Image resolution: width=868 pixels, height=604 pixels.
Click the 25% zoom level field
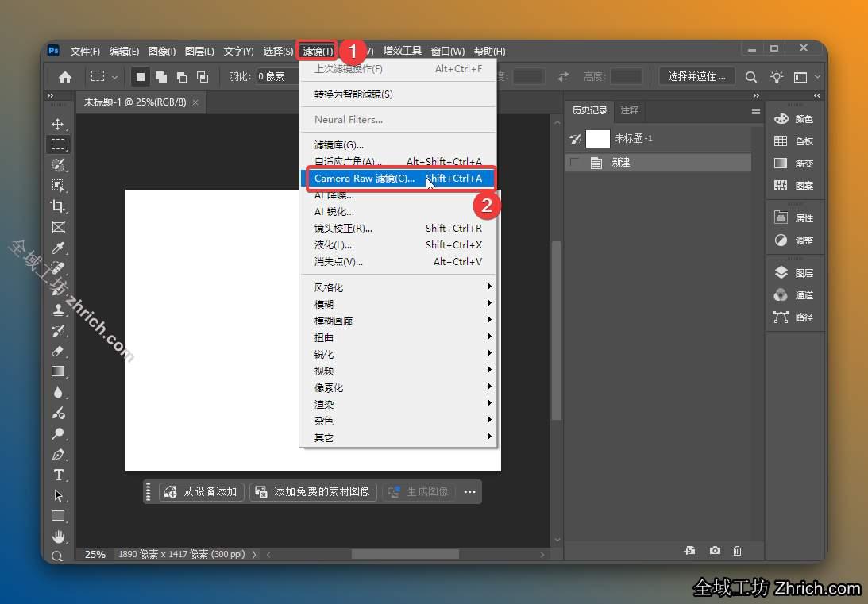coord(95,554)
